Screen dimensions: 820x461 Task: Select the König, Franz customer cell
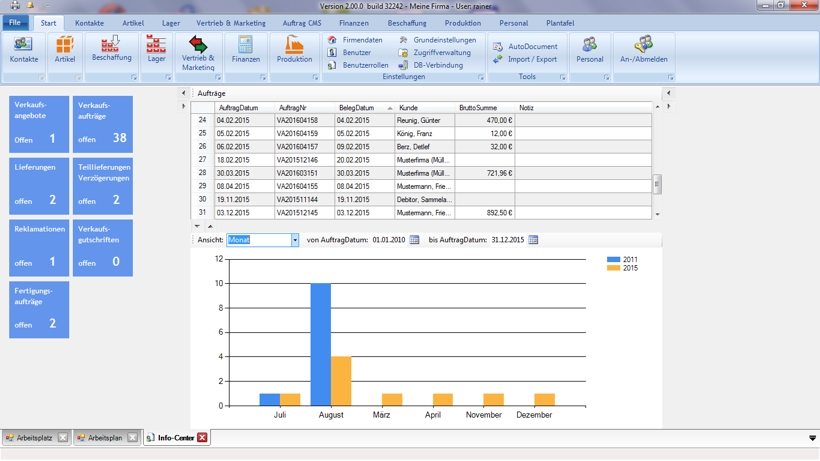point(424,133)
